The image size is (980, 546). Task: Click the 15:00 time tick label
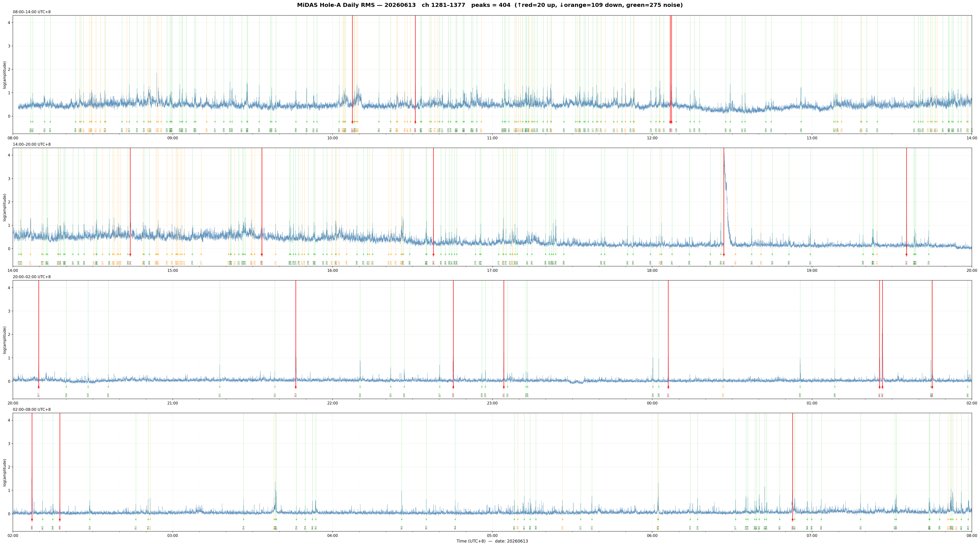coord(173,270)
